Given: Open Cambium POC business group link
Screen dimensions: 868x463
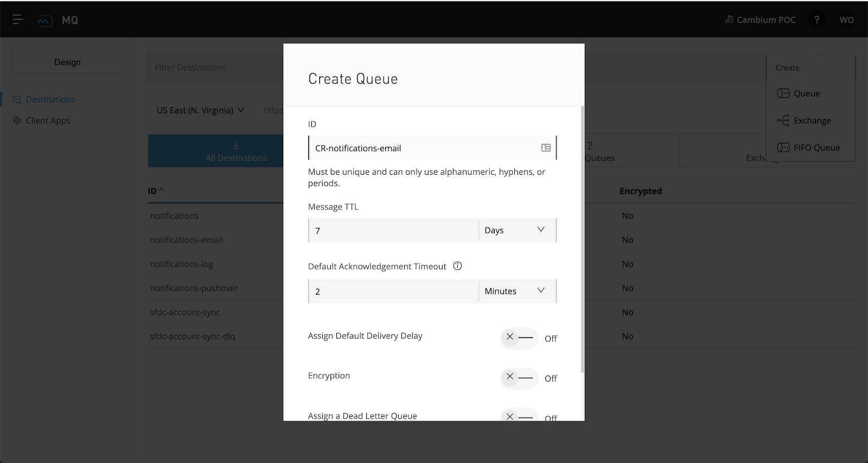Looking at the screenshot, I should 760,20.
